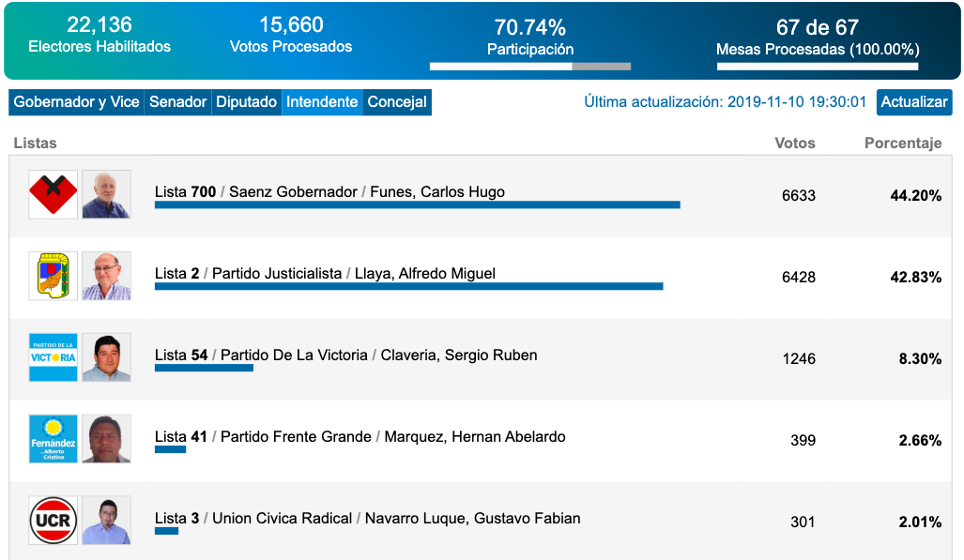This screenshot has width=964, height=560.
Task: Click the Fernández Frente Grande party logo
Action: coord(53,439)
